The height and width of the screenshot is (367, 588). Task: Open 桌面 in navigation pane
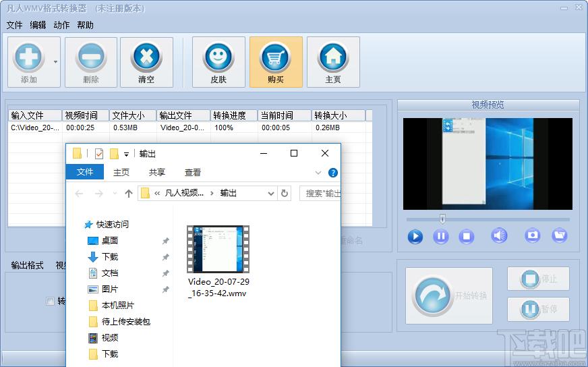[x=110, y=241]
